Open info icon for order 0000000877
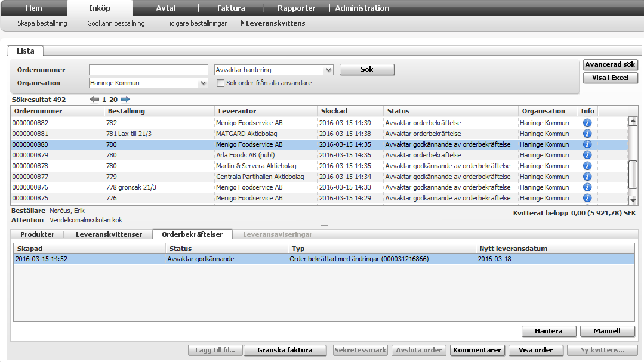Viewport: 644px width, 362px height. tap(587, 176)
